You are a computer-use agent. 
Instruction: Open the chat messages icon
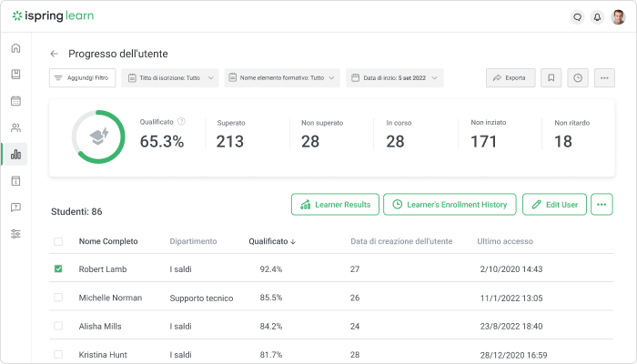[x=577, y=16]
